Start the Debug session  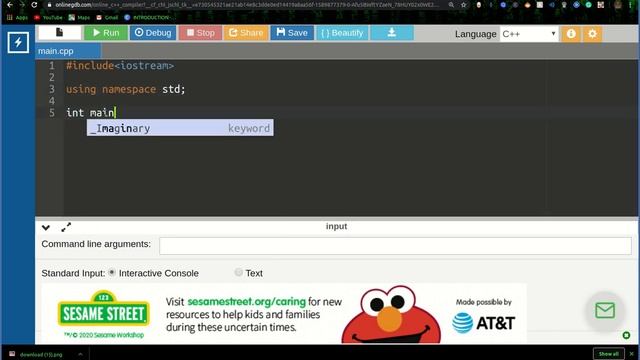click(153, 33)
